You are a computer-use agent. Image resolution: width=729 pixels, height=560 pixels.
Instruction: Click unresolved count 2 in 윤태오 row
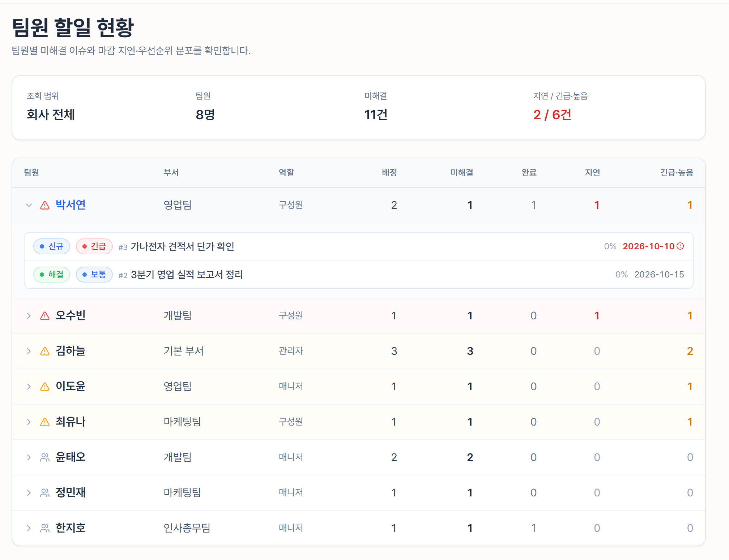coord(470,457)
